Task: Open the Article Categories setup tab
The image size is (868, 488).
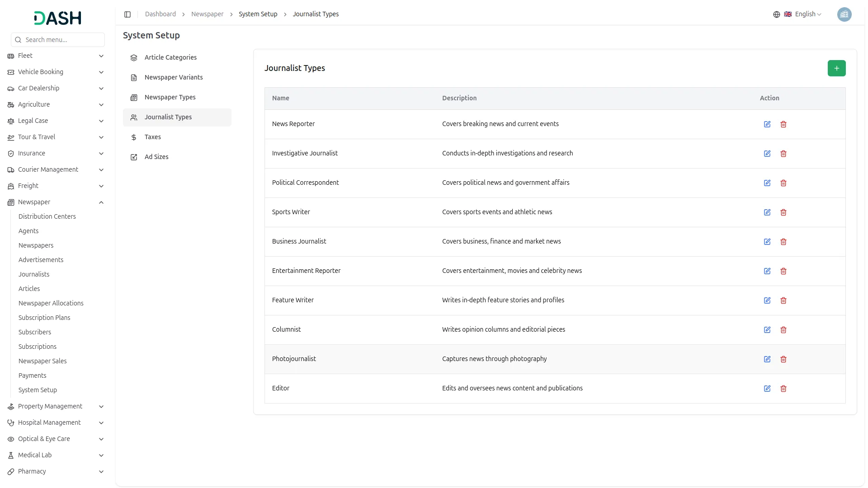Action: tap(170, 57)
